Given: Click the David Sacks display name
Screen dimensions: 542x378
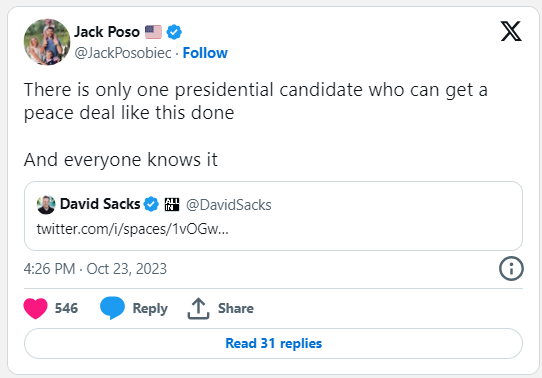Looking at the screenshot, I should coord(100,204).
